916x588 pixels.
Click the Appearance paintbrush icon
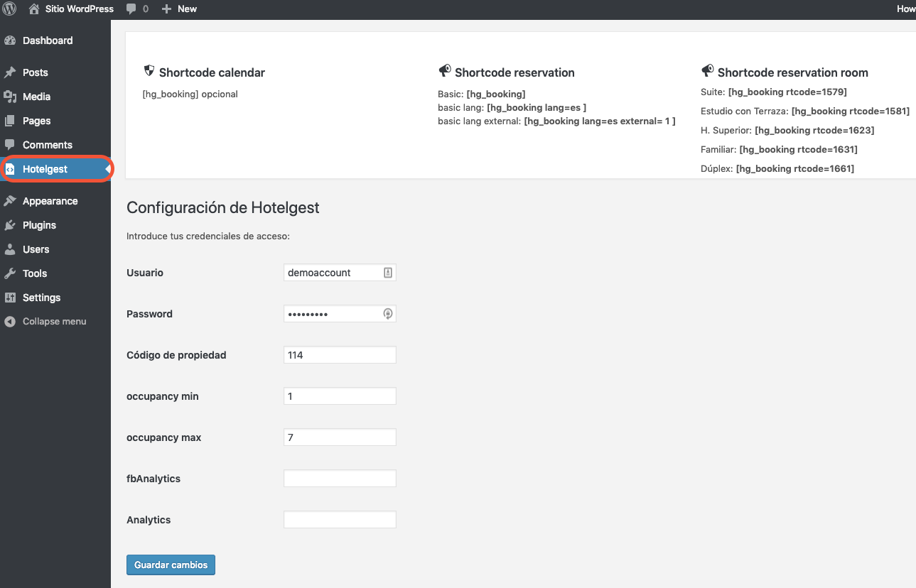coord(10,201)
